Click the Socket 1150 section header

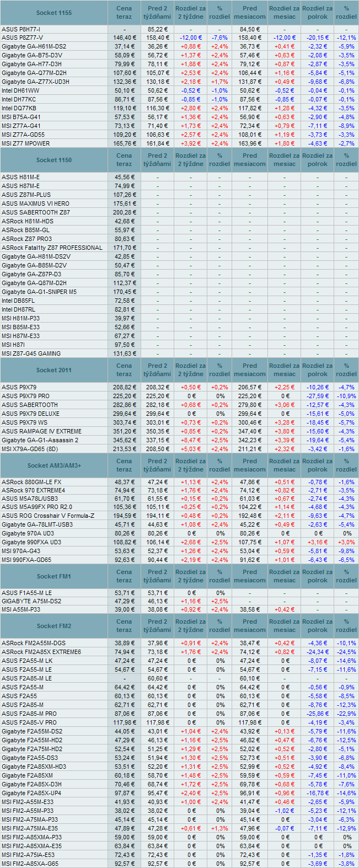tap(54, 160)
